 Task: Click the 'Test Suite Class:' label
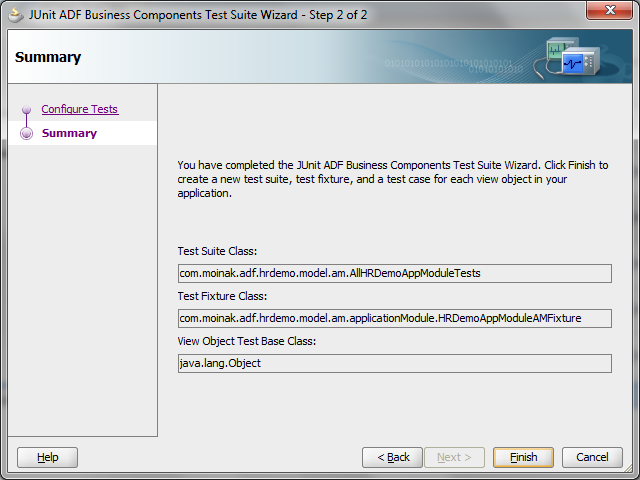click(x=217, y=251)
